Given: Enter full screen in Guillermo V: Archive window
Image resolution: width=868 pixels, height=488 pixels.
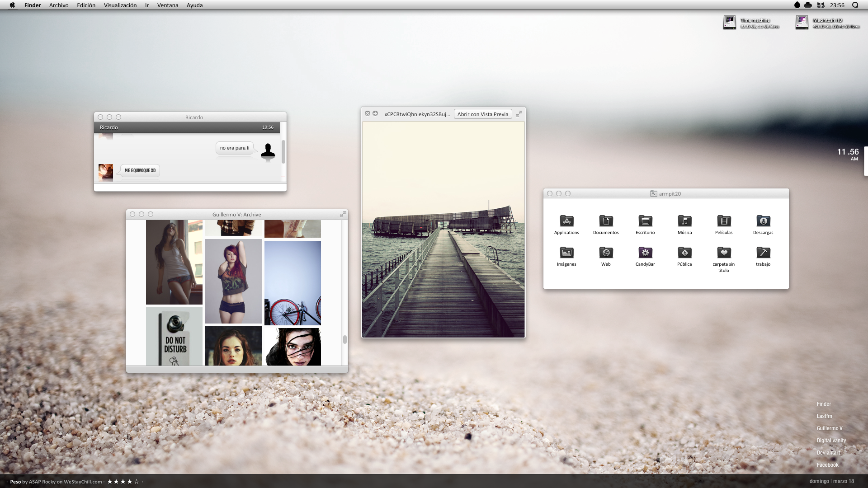Looking at the screenshot, I should tap(343, 214).
